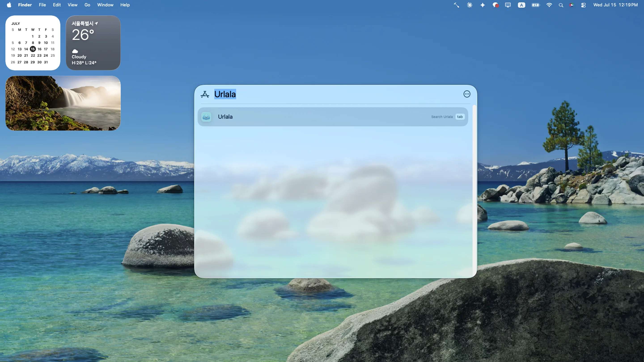The image size is (644, 362).
Task: Open the Help menu
Action: (125, 5)
